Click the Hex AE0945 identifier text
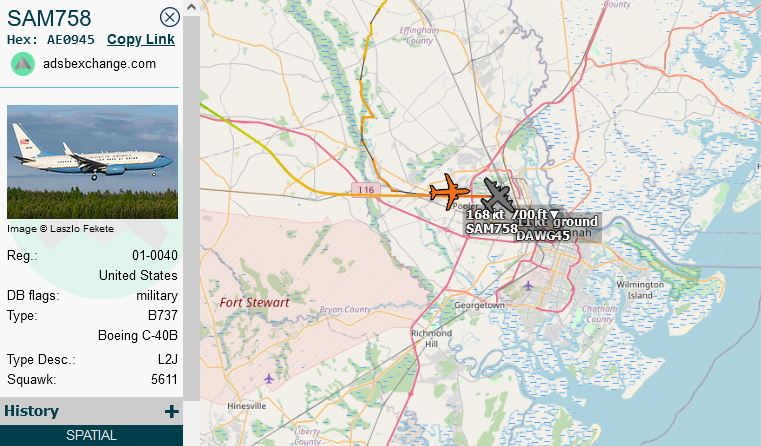 point(50,40)
